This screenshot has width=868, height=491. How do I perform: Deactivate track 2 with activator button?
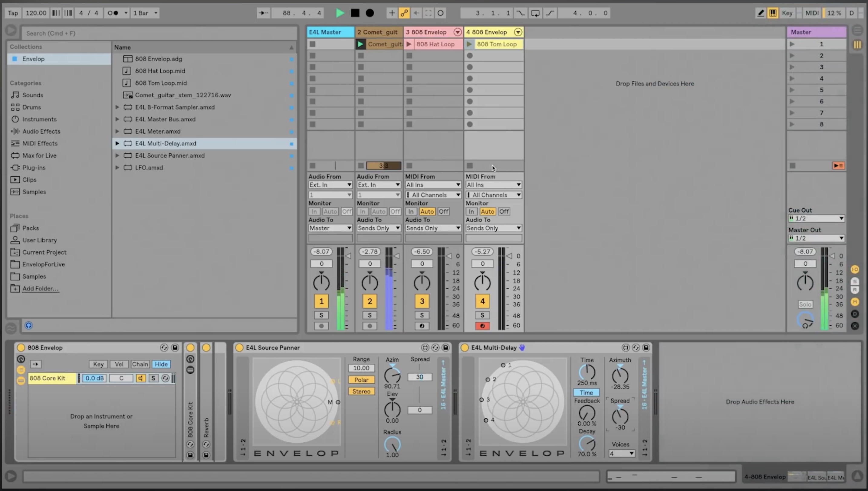[x=370, y=301]
